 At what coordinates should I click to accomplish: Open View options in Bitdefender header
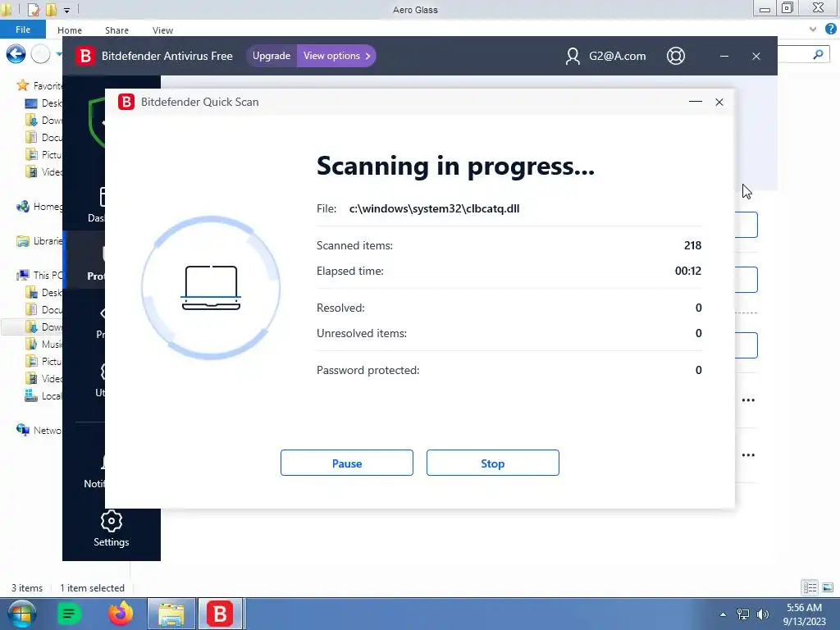point(336,56)
